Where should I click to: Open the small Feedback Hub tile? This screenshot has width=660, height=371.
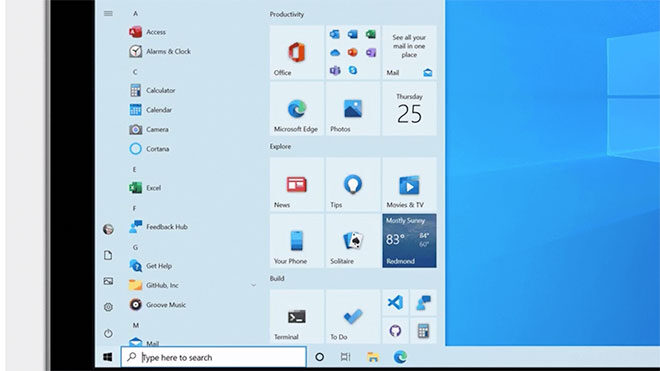[423, 303]
